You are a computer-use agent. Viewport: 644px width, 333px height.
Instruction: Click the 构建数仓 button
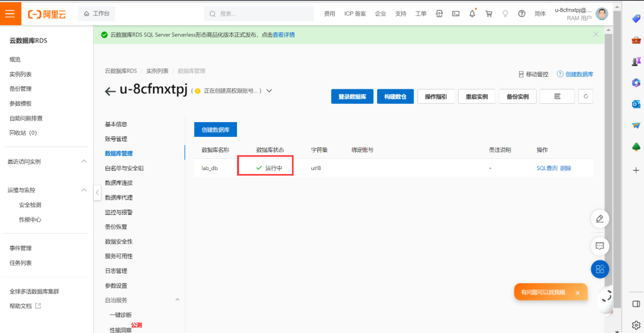coord(395,96)
